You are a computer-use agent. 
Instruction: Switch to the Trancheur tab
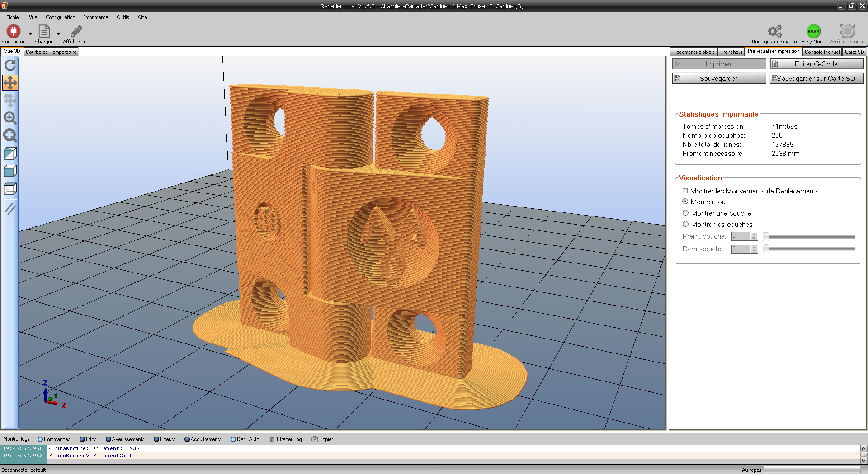pyautogui.click(x=731, y=51)
